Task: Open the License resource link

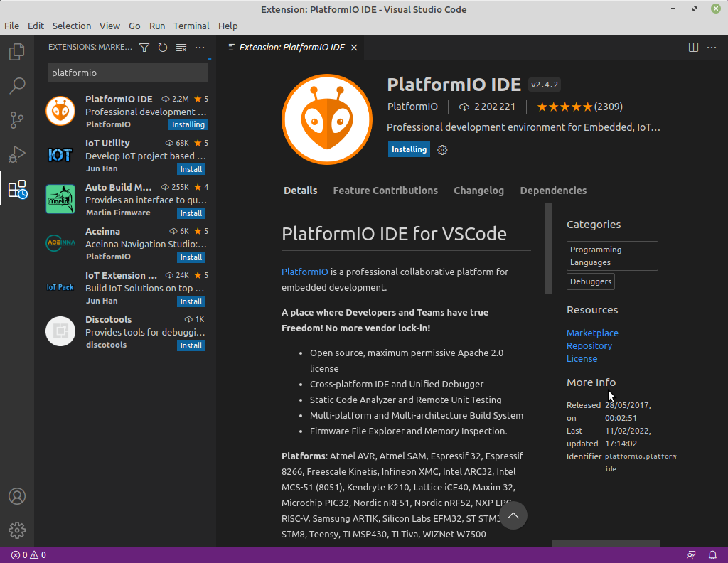Action: tap(582, 359)
